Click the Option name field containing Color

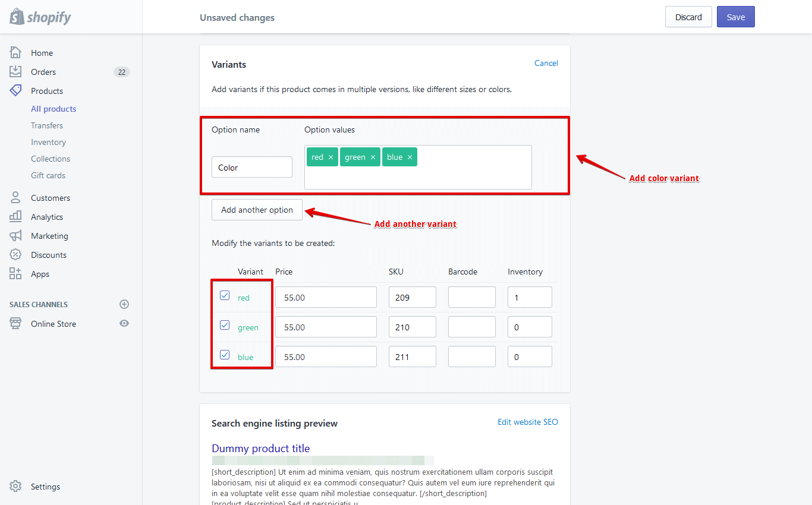pos(252,167)
